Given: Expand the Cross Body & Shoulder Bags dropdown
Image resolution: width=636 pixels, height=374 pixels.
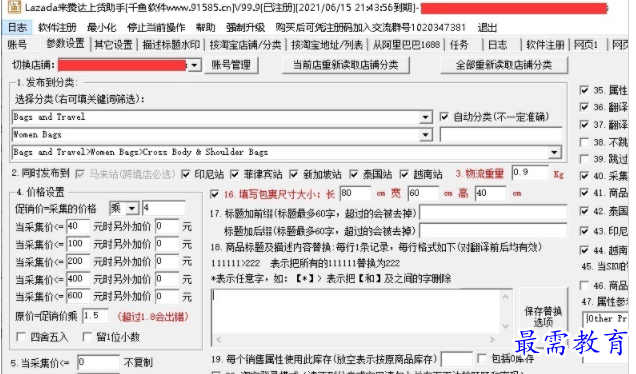Looking at the screenshot, I should point(554,153).
